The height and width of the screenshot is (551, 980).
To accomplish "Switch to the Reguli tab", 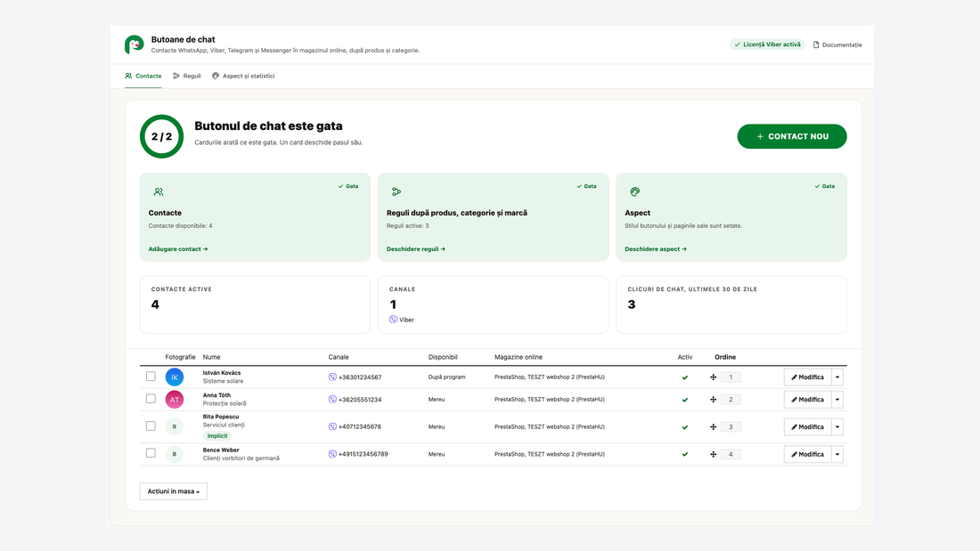I will coord(187,76).
